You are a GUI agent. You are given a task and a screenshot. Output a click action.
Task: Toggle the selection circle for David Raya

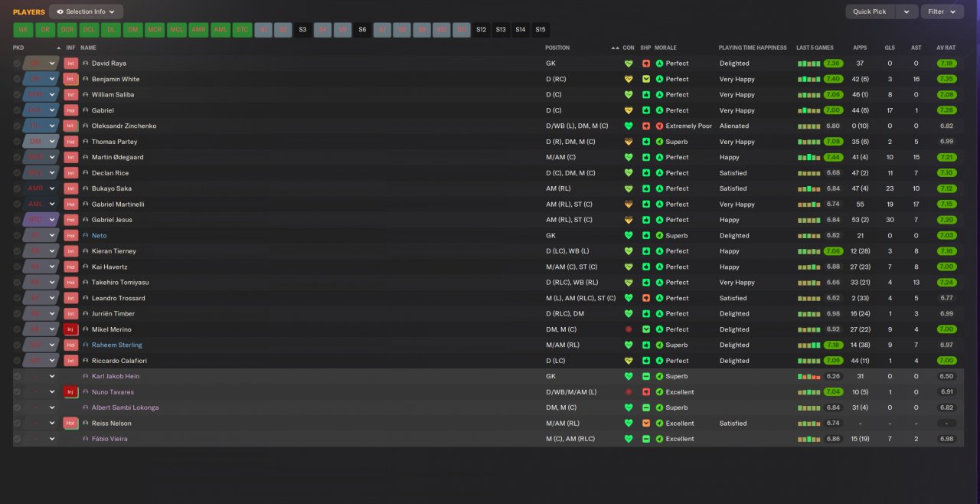17,64
